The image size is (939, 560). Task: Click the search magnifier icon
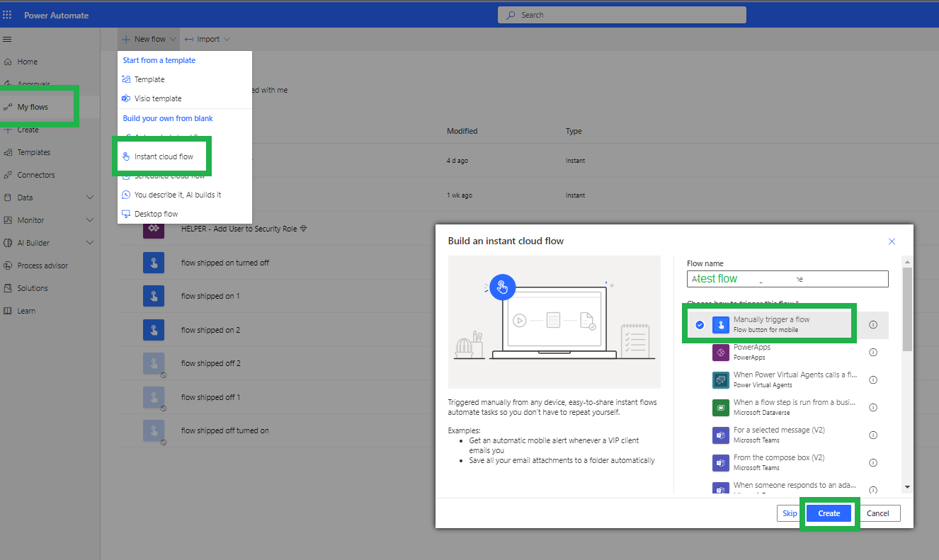coord(510,14)
